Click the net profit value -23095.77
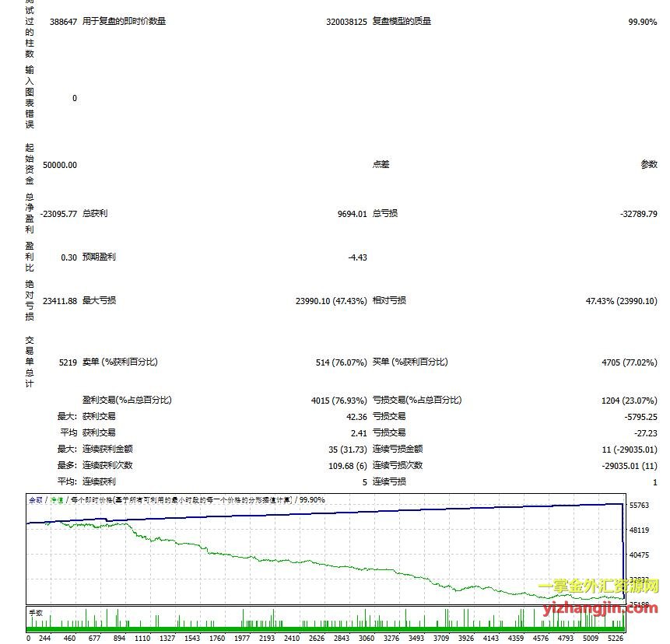 point(57,213)
